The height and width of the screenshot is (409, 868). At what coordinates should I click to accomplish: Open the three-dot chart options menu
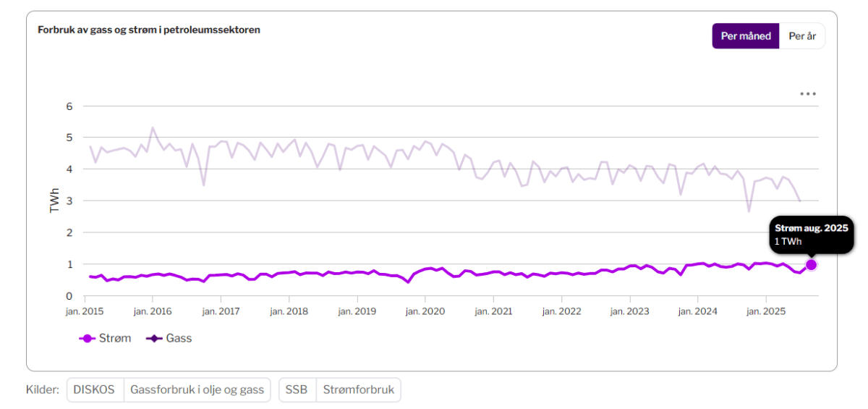coord(807,94)
